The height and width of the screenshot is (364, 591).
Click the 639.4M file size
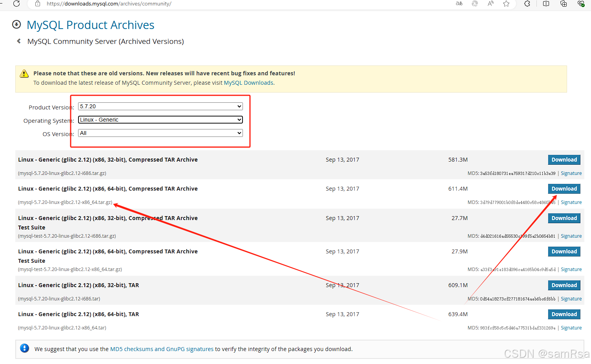(458, 314)
